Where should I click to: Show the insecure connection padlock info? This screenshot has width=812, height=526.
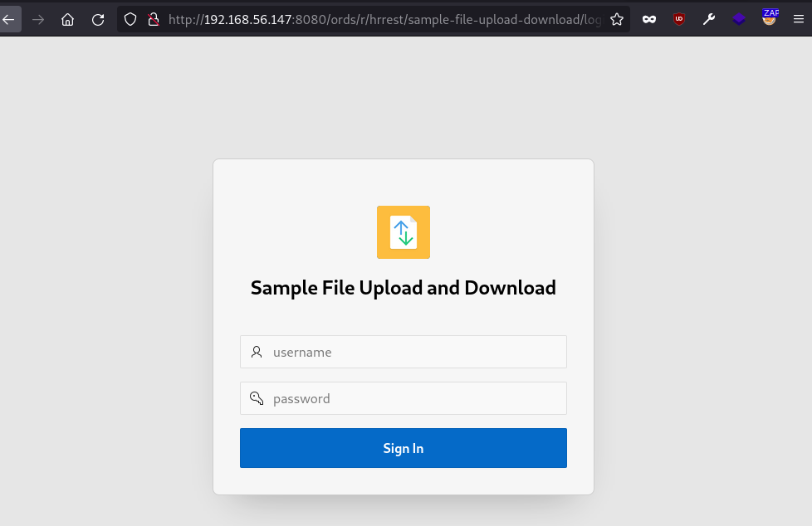pyautogui.click(x=154, y=20)
